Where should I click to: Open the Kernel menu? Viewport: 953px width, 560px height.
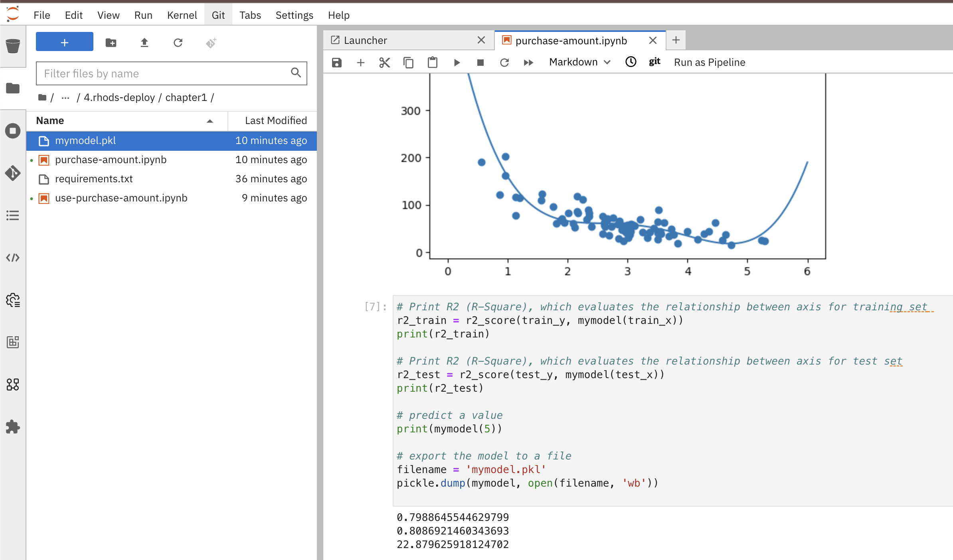[x=182, y=15]
